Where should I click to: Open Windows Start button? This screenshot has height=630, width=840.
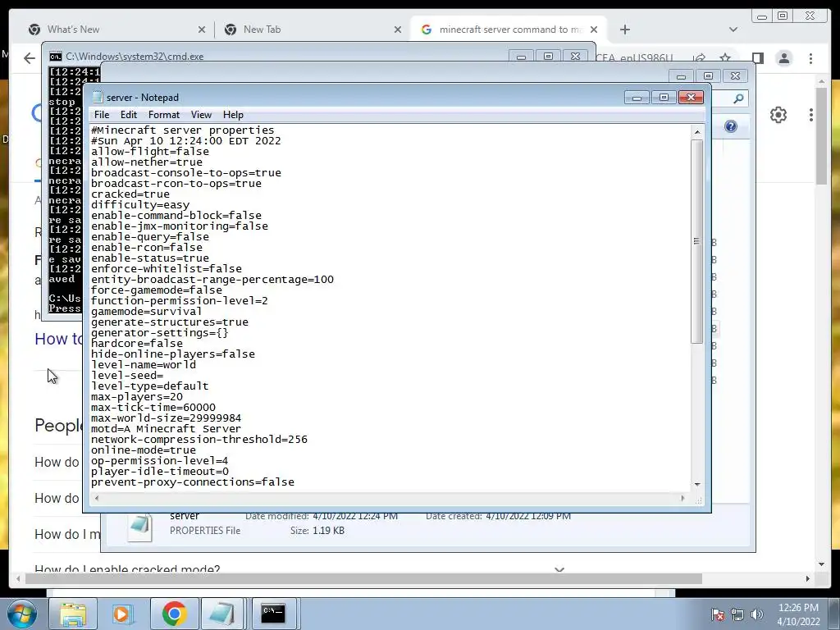(x=21, y=614)
